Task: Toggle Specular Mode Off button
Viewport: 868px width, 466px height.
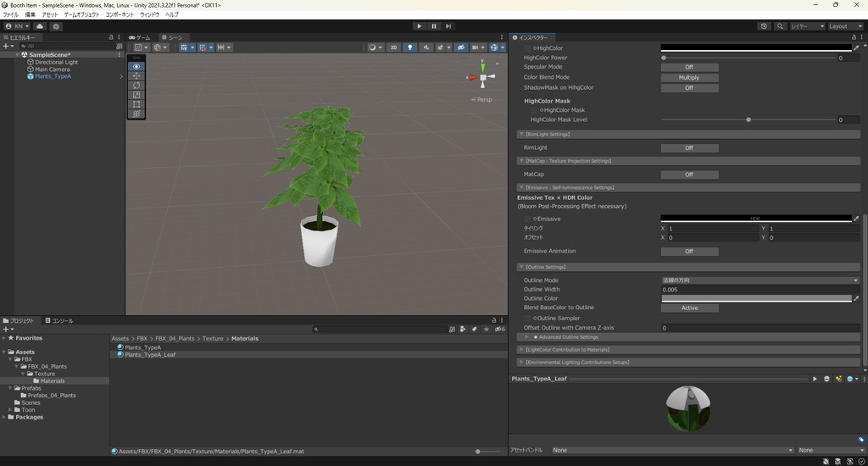Action: click(689, 67)
